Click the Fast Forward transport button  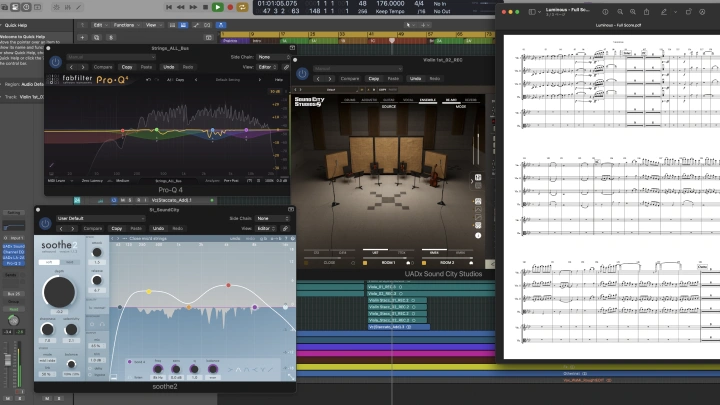coord(193,7)
